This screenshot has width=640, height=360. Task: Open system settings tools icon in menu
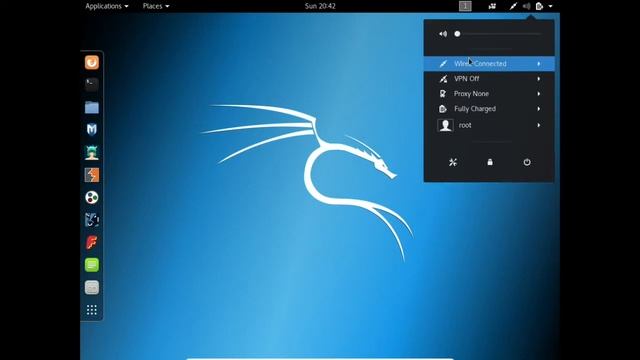[x=453, y=162]
